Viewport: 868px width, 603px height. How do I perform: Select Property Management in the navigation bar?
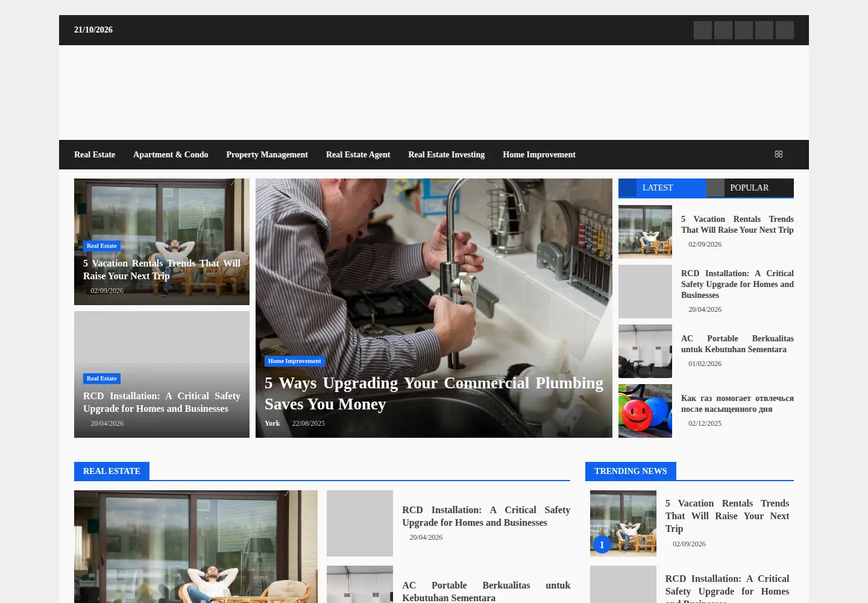click(x=267, y=154)
